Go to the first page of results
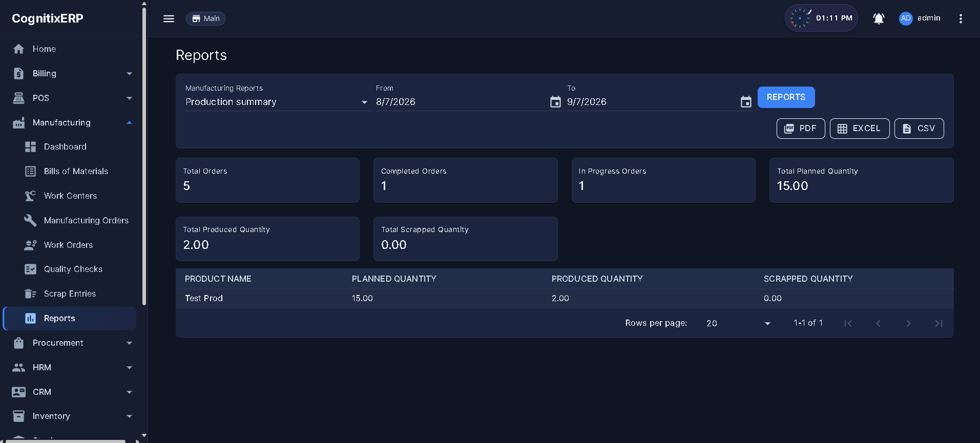This screenshot has width=980, height=443. (848, 323)
